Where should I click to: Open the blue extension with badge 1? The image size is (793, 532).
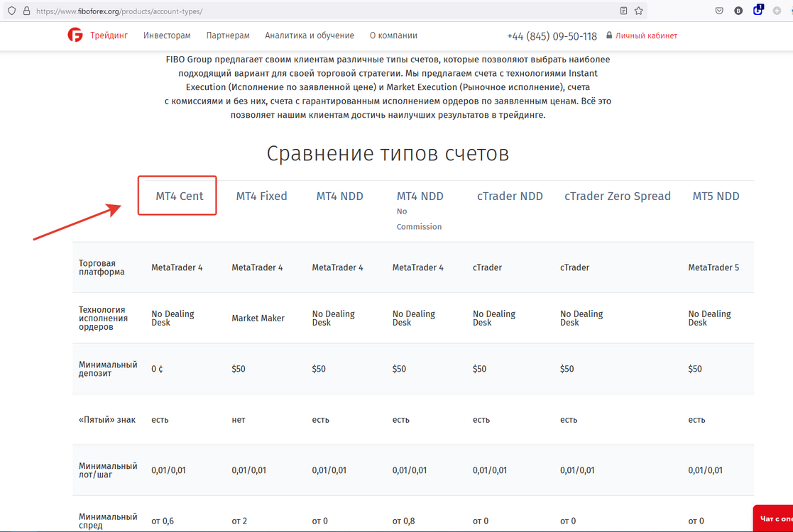(x=758, y=10)
